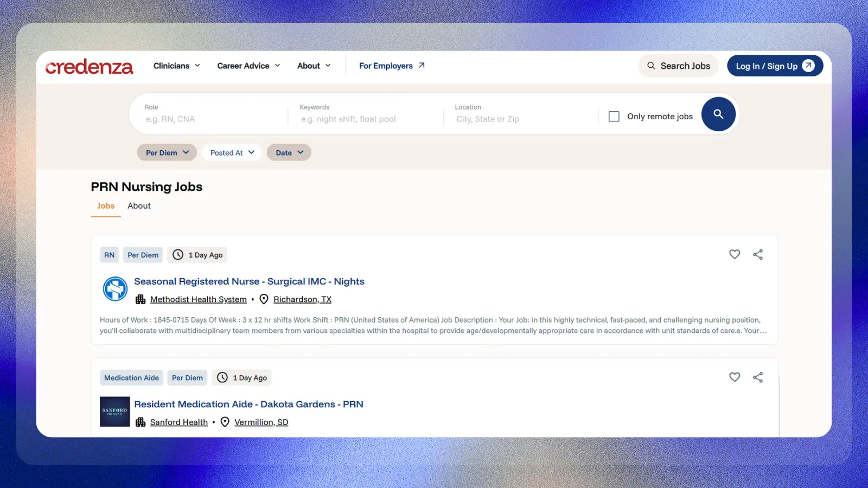Open the Sanford Health employer link

click(x=179, y=422)
